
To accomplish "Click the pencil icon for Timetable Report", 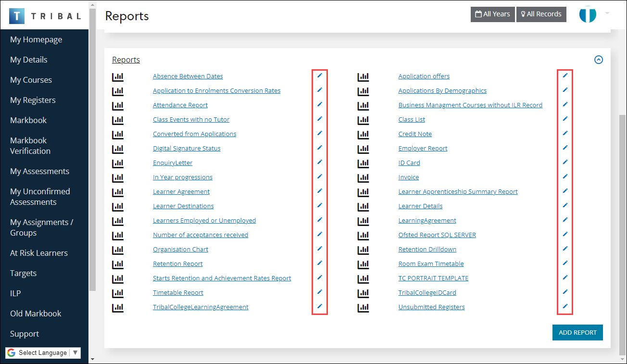I will tap(320, 292).
